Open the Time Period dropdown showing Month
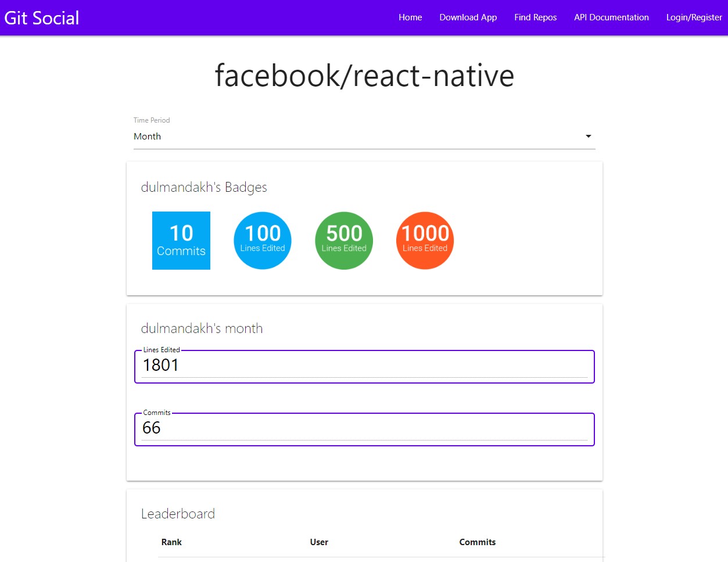 (x=364, y=137)
